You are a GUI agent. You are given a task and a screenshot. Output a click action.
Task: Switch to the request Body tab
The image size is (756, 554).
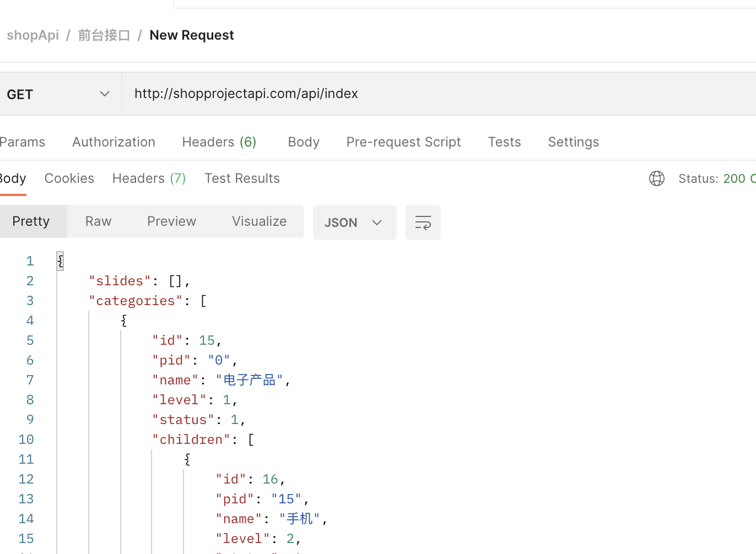(304, 142)
